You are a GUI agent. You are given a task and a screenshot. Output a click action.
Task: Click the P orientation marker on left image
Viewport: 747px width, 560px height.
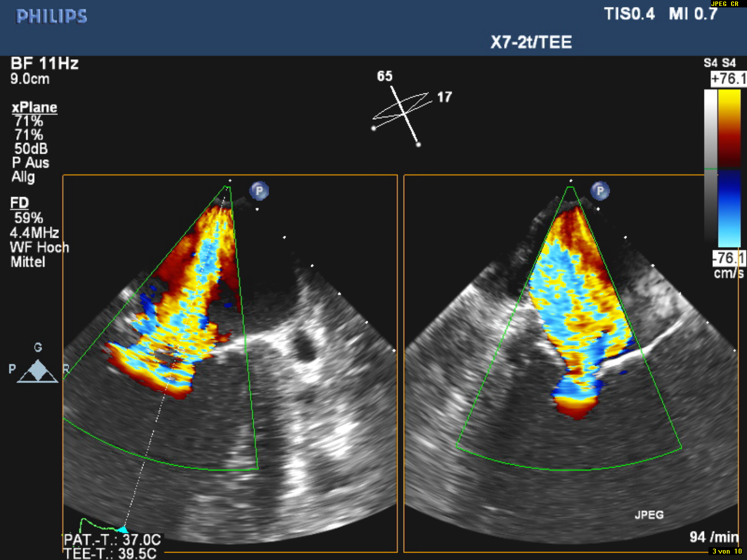point(259,191)
